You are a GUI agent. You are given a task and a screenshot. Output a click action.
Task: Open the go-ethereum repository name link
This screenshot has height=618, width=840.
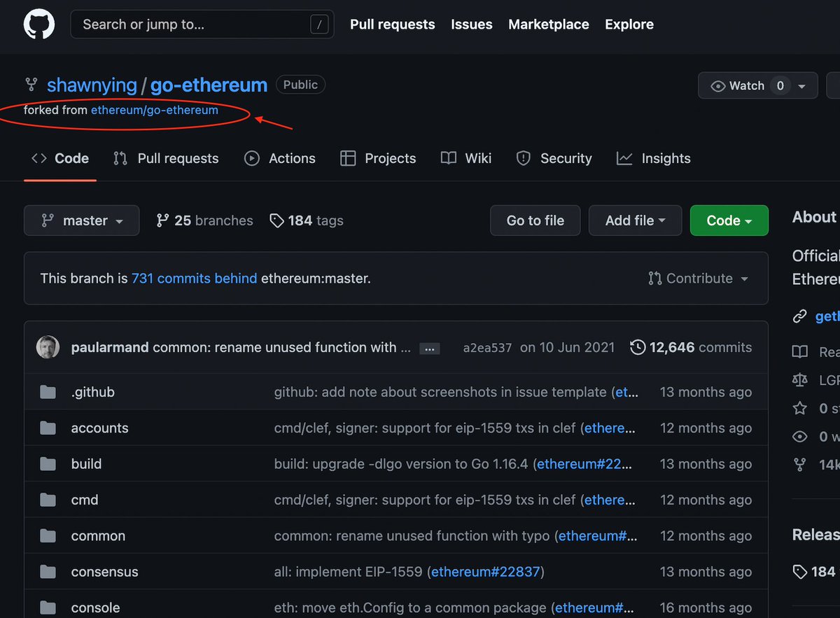click(209, 85)
